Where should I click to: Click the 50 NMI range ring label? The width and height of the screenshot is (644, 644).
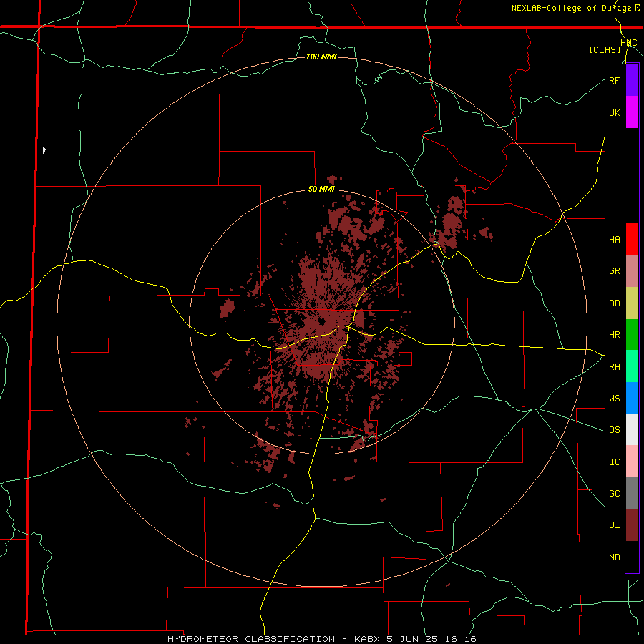pyautogui.click(x=321, y=190)
